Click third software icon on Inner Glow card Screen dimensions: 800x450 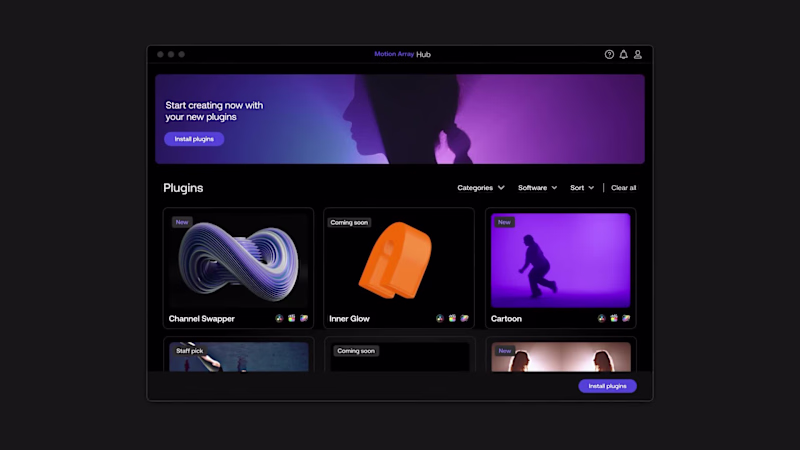(x=464, y=318)
